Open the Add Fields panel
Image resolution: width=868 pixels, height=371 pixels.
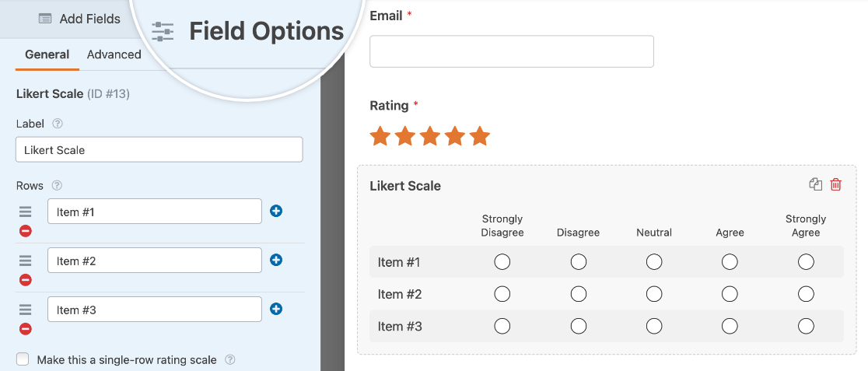click(79, 19)
